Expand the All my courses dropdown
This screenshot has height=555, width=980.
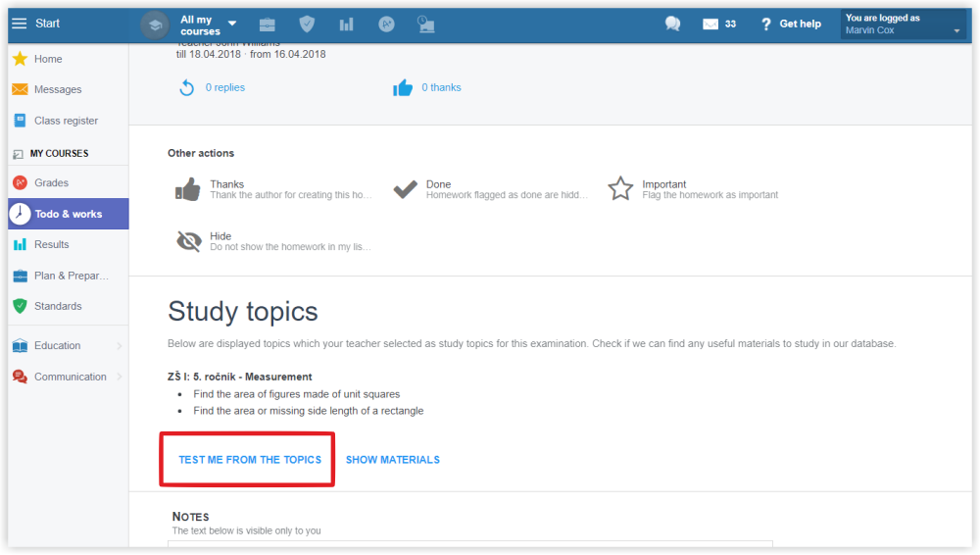(231, 24)
